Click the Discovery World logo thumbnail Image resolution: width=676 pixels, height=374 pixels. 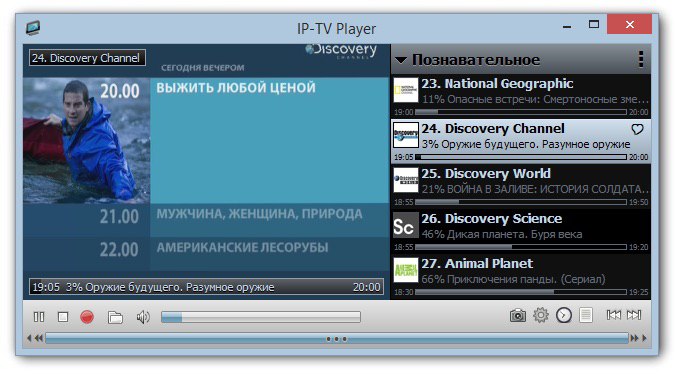406,180
